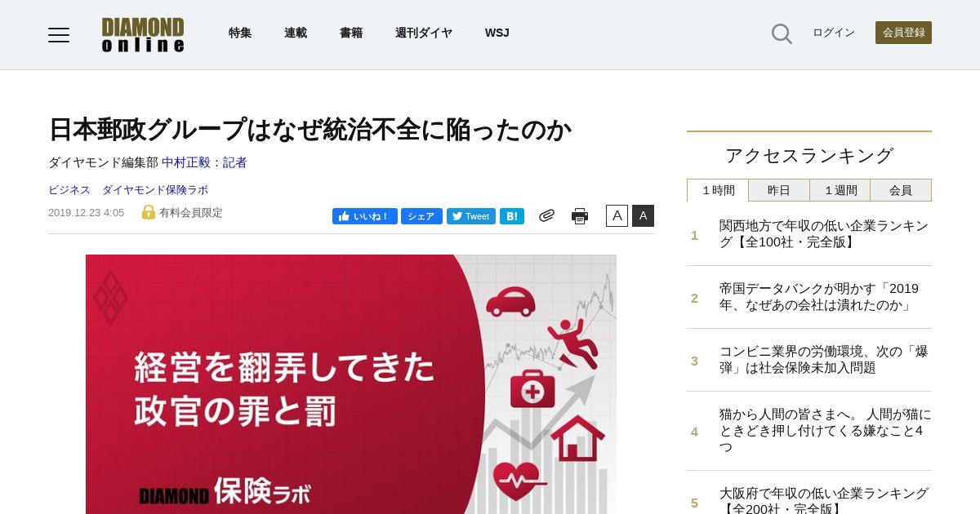The width and height of the screenshot is (980, 514).
Task: Open the 週刊ダイヤ menu item
Action: [x=424, y=33]
